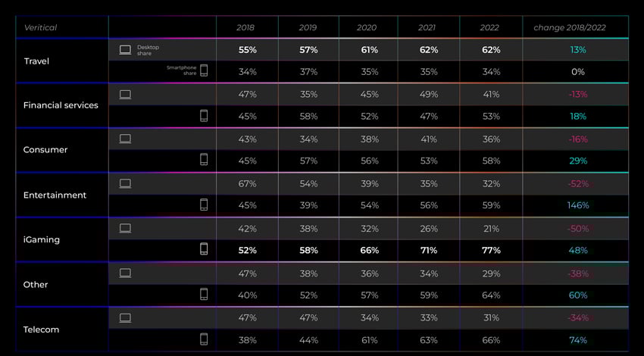This screenshot has width=644, height=356.
Task: Click the Veritical column header
Action: click(40, 27)
